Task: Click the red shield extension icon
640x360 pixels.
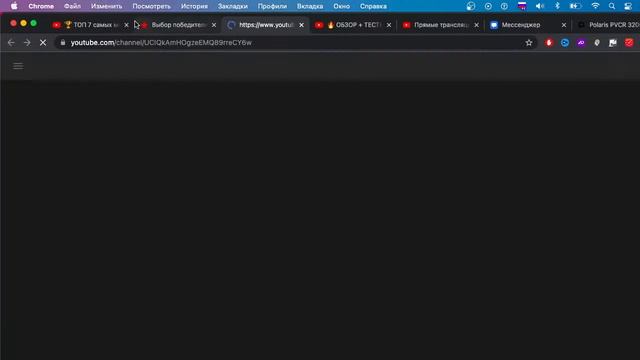Action: click(x=549, y=42)
